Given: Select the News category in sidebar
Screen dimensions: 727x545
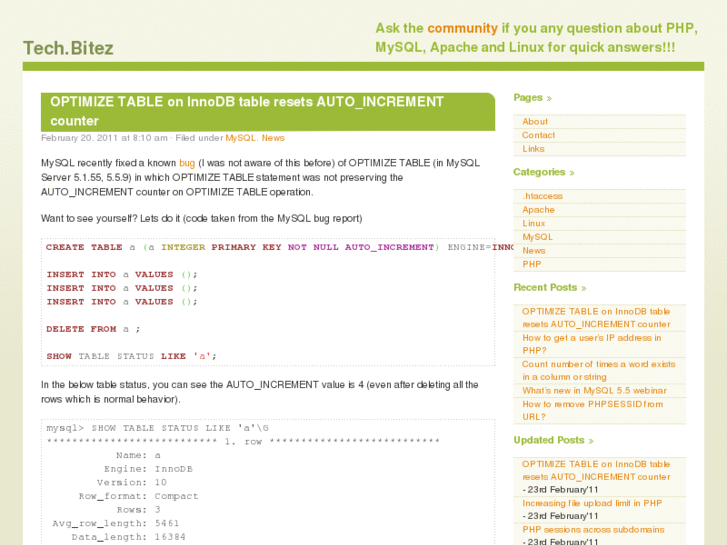Looking at the screenshot, I should (534, 250).
